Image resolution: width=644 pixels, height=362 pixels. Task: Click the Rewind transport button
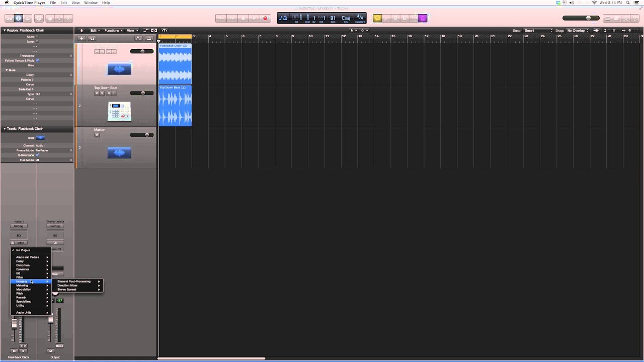221,18
